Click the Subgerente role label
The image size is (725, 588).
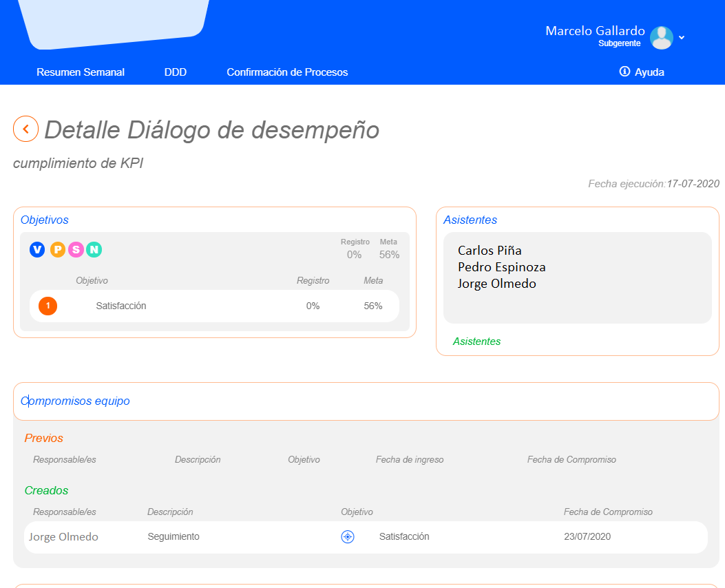620,43
